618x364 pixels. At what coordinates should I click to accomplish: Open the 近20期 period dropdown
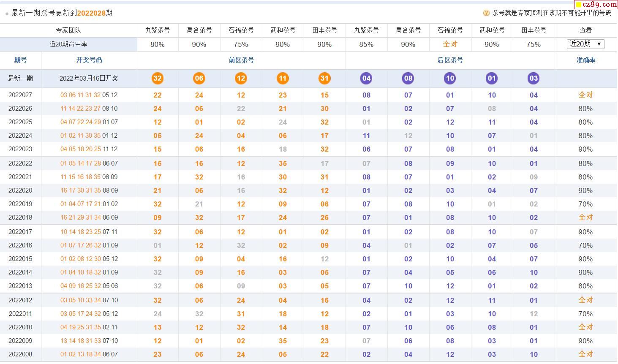pyautogui.click(x=585, y=44)
